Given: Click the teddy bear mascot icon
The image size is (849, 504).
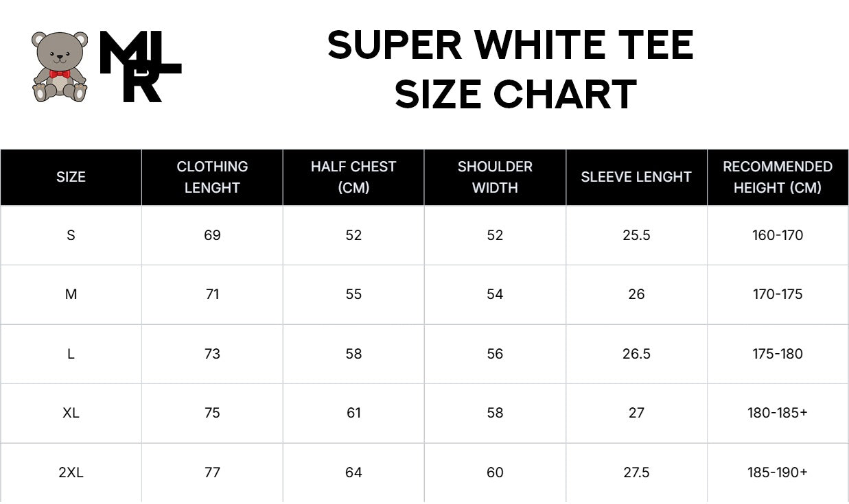Looking at the screenshot, I should pyautogui.click(x=60, y=67).
